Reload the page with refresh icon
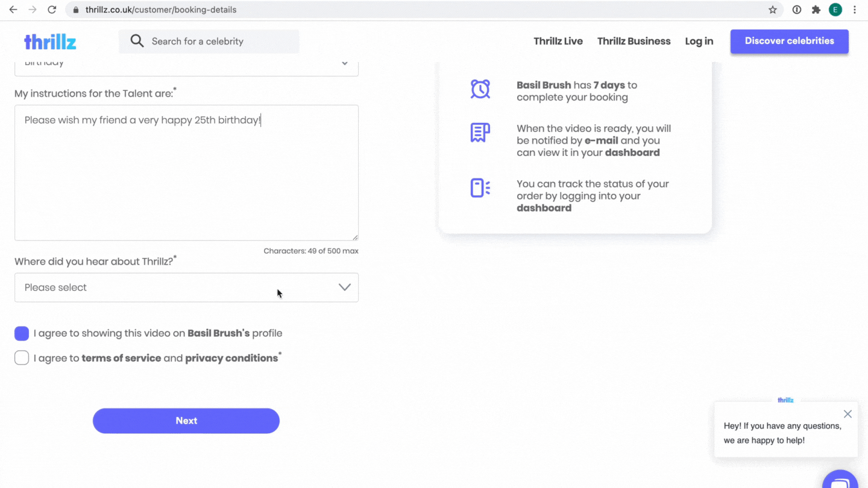 (52, 10)
